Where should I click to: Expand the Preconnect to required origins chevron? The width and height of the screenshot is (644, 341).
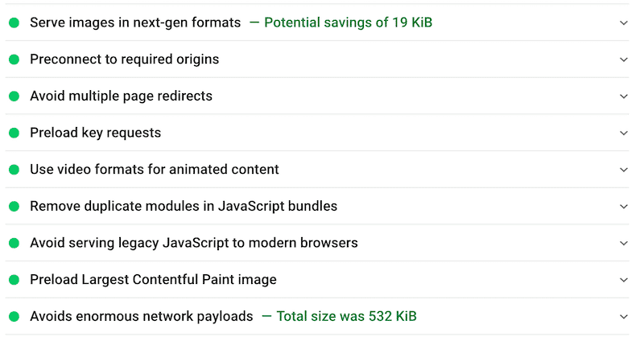[624, 60]
